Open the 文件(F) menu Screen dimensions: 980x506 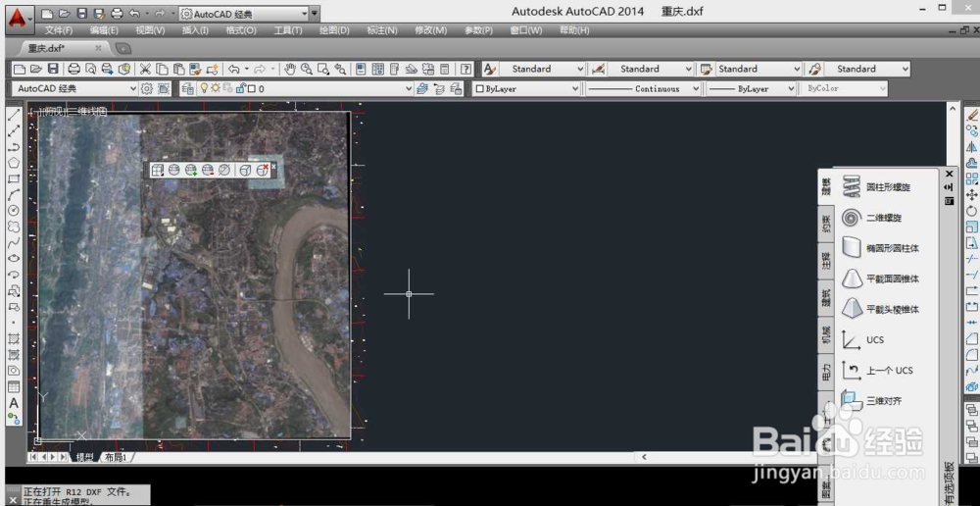tap(59, 30)
